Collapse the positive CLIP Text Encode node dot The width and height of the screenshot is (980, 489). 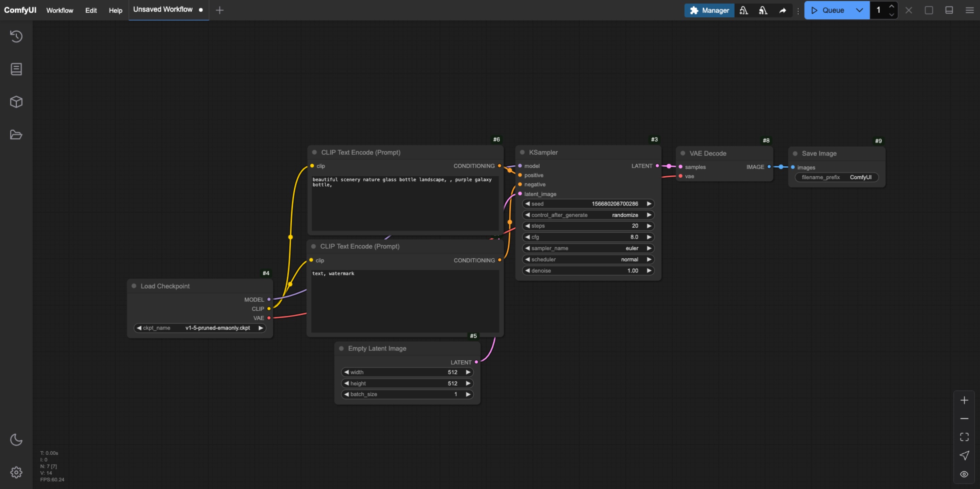[x=315, y=152]
